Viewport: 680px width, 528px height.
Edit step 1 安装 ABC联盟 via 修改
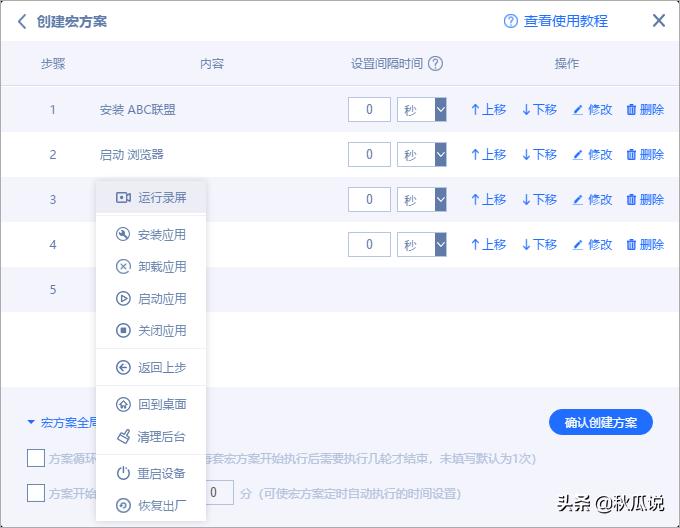click(592, 110)
